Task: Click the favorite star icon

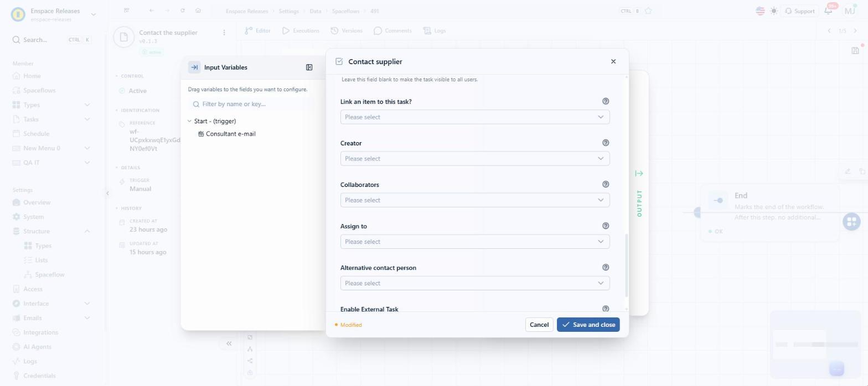Action: (x=648, y=11)
